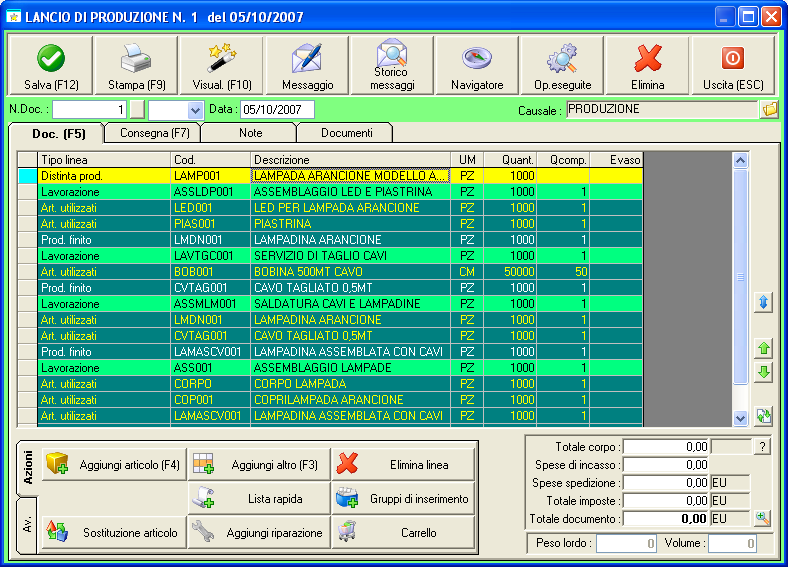Click the blue double-arrow sort icon

pos(763,303)
